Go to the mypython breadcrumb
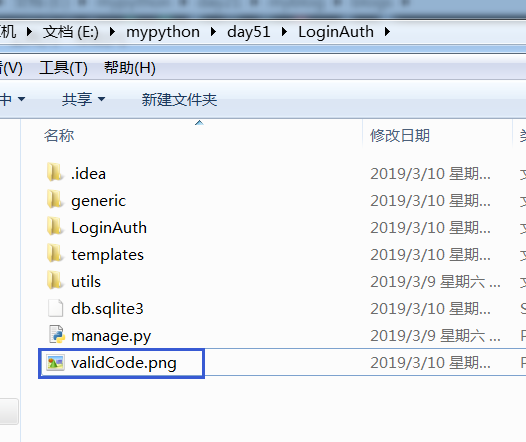Screen dimensions: 526x442 coord(163,32)
